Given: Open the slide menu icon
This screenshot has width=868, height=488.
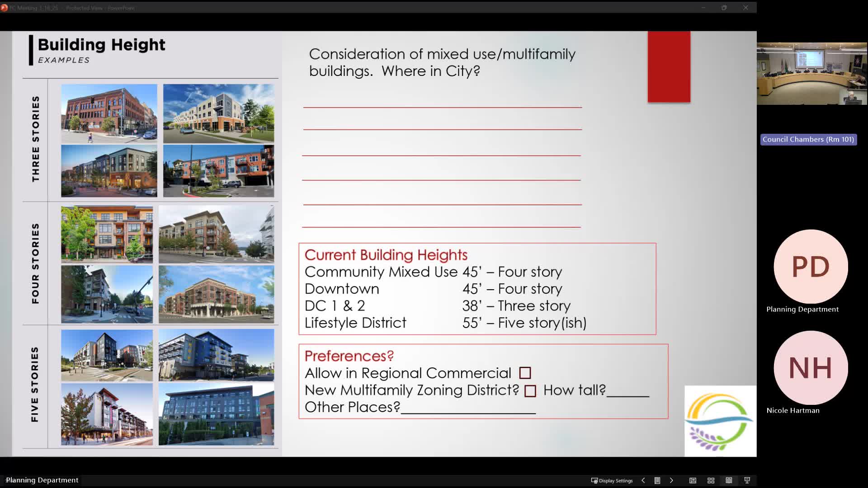Looking at the screenshot, I should 657,480.
